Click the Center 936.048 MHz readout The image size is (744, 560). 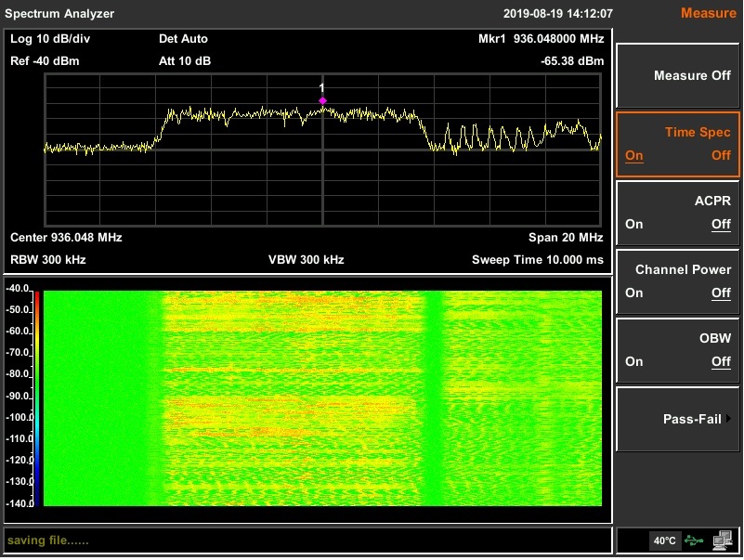click(66, 237)
